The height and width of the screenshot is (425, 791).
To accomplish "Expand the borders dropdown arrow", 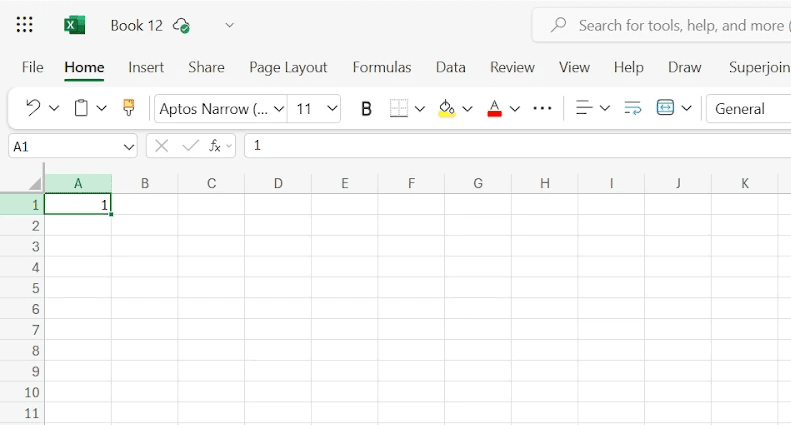I will coord(420,109).
